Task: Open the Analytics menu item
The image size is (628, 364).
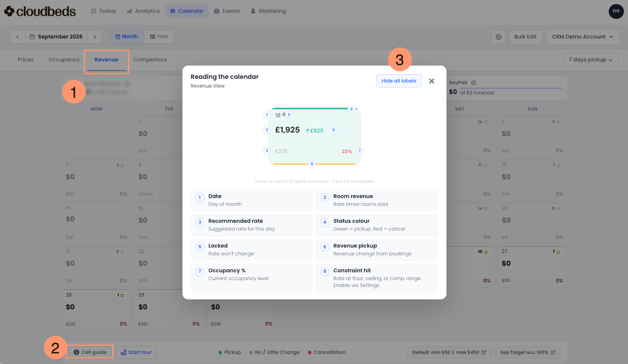Action: [x=143, y=11]
